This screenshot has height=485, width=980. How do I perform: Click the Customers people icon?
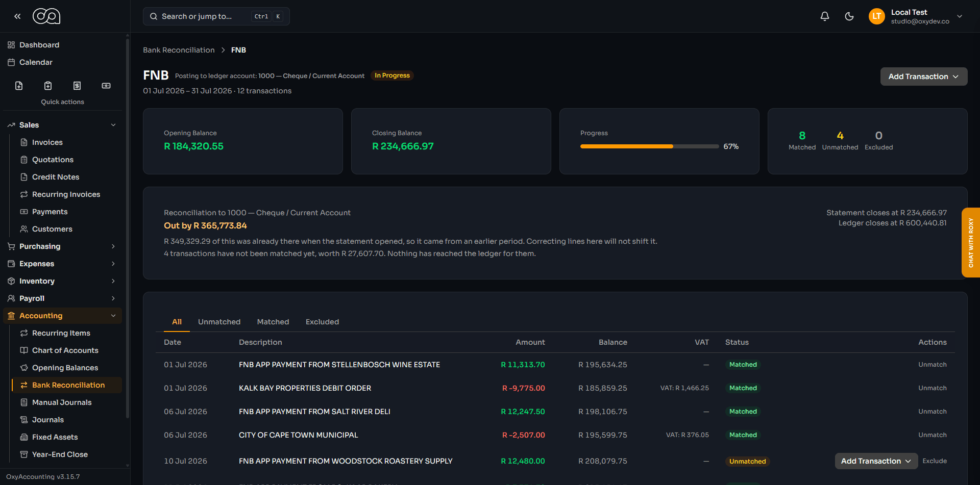[24, 229]
